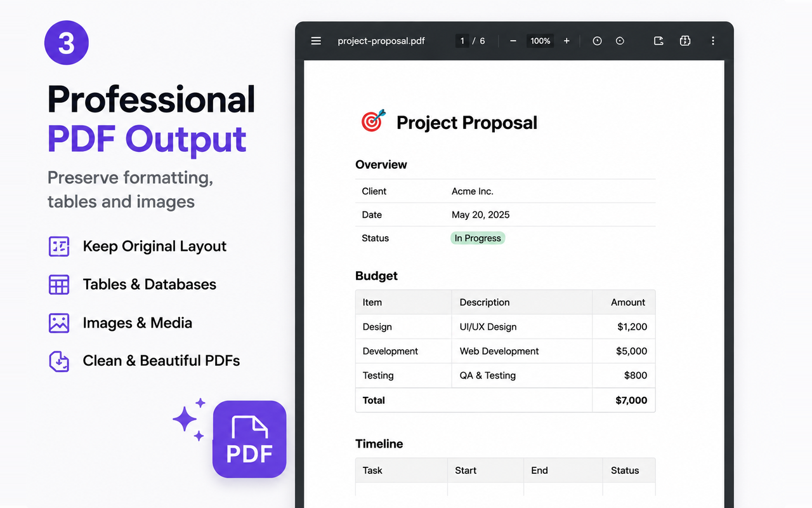Click the Clean & Beautiful PDFs icon

tap(59, 361)
